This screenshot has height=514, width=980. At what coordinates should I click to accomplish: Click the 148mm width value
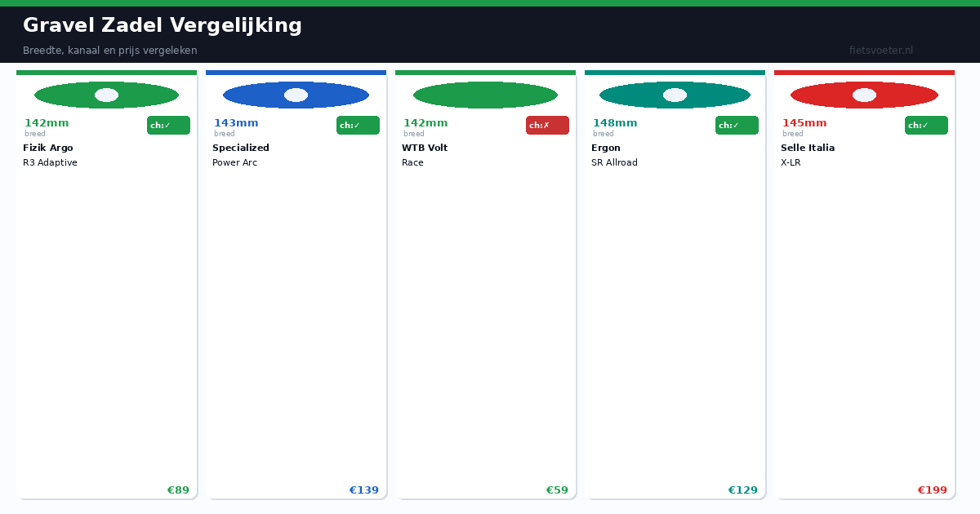[x=615, y=123]
